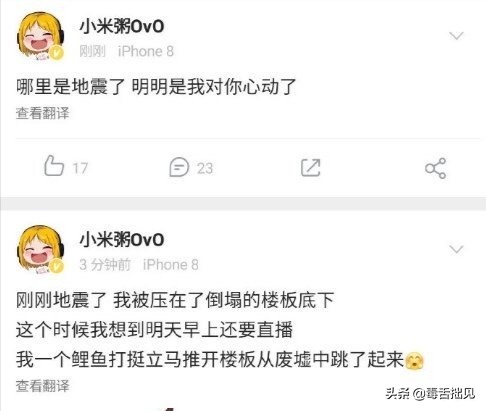Open avatar of the first post's author
Image resolution: width=486 pixels, height=411 pixels.
[x=41, y=36]
